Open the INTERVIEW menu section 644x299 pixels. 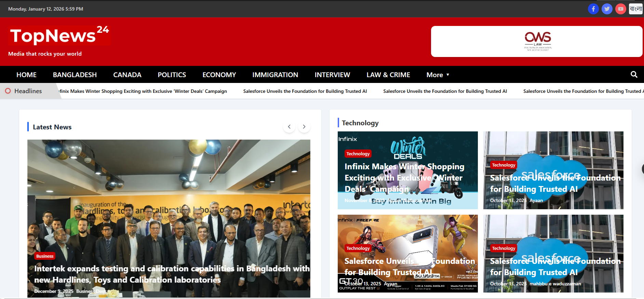point(332,75)
